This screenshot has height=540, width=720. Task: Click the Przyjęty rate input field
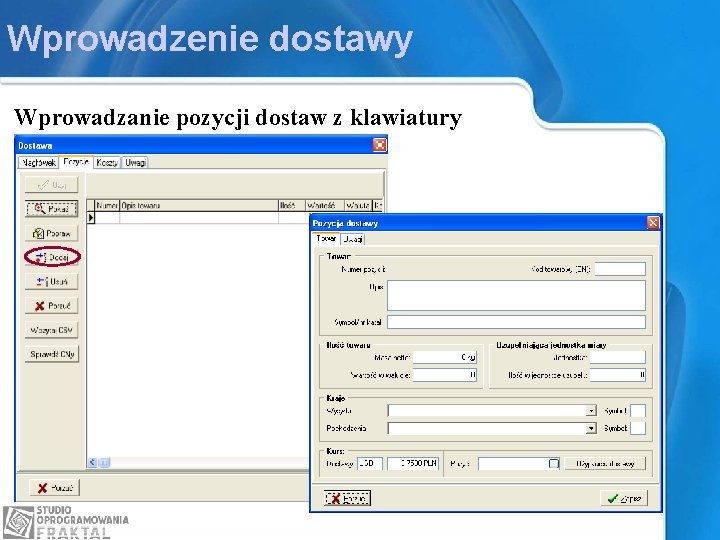519,463
